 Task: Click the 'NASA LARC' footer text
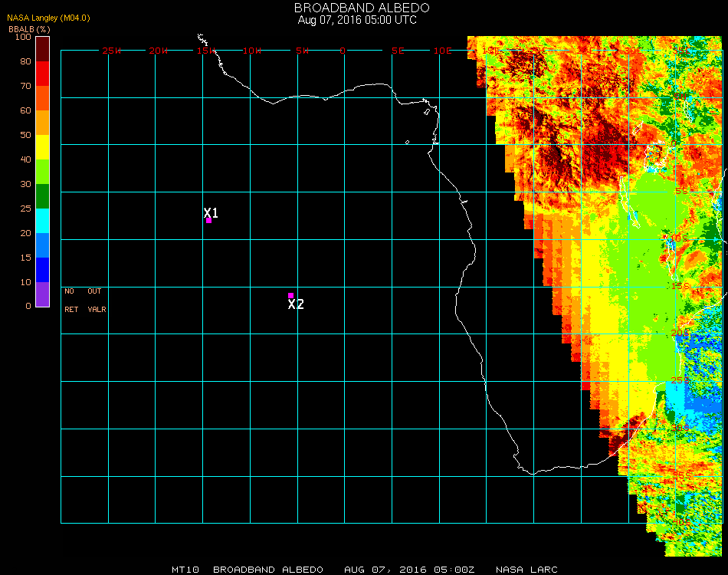[526, 570]
